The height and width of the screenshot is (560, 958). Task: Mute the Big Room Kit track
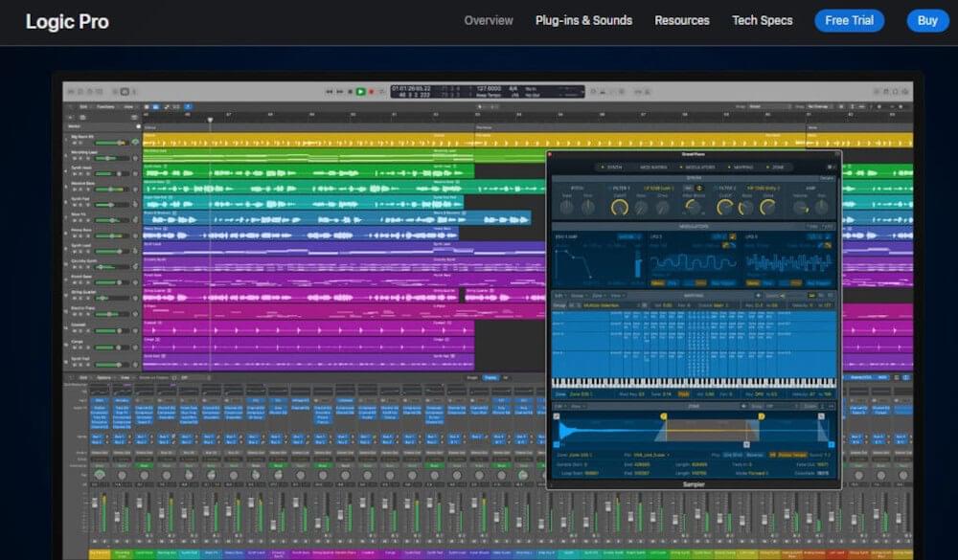[x=74, y=143]
